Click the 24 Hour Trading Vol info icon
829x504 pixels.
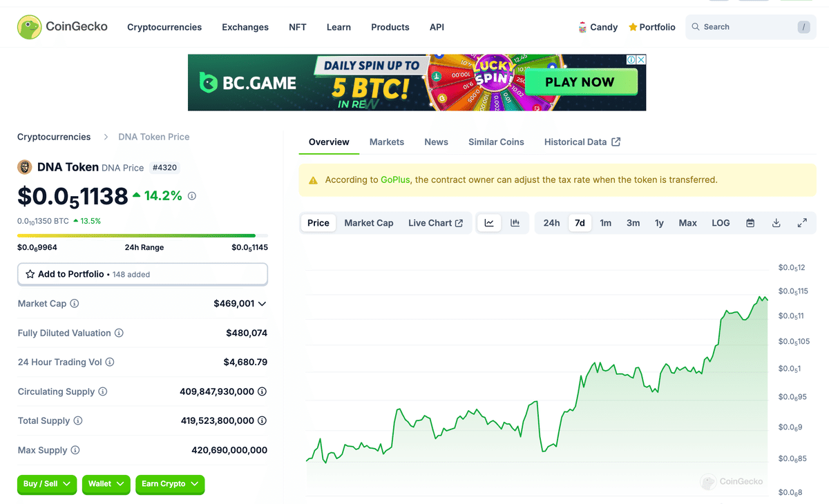click(110, 362)
